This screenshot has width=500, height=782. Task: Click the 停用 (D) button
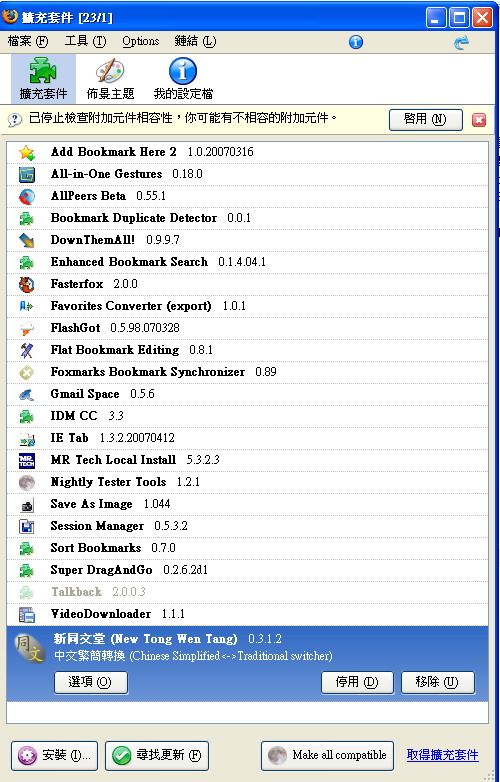357,682
